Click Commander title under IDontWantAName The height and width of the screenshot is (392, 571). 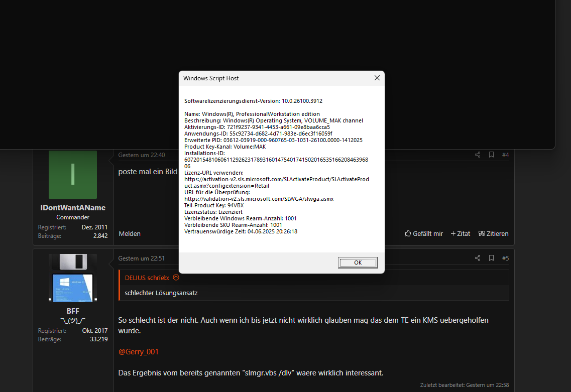(73, 217)
